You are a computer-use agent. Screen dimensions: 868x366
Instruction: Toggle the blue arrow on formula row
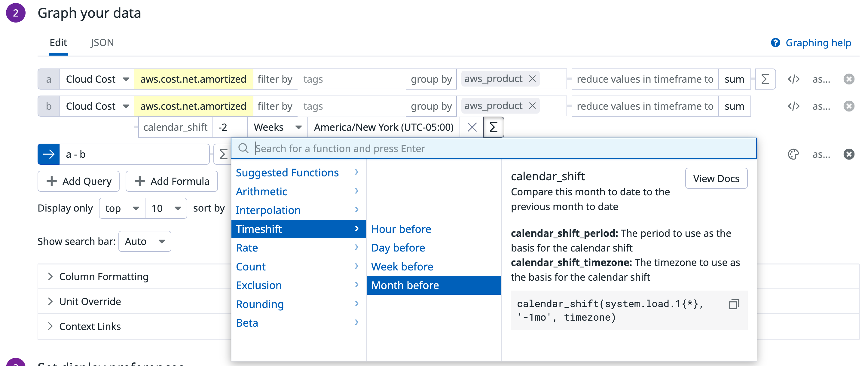(x=49, y=154)
